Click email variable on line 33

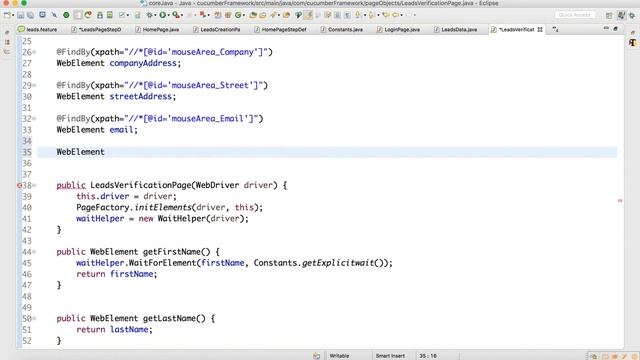point(121,130)
